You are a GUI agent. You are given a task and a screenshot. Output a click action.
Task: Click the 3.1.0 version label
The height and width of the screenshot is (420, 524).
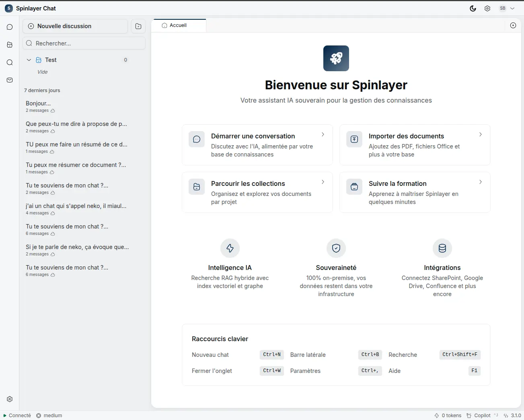pos(512,416)
